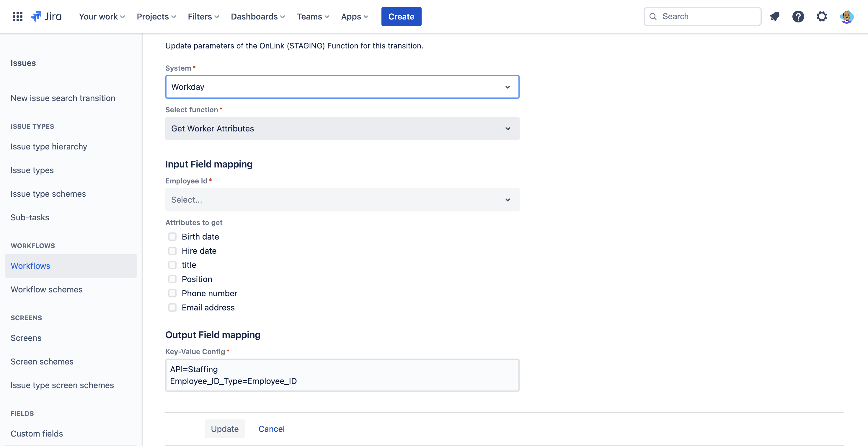The image size is (868, 446).
Task: Open the notifications bell icon
Action: [x=774, y=16]
